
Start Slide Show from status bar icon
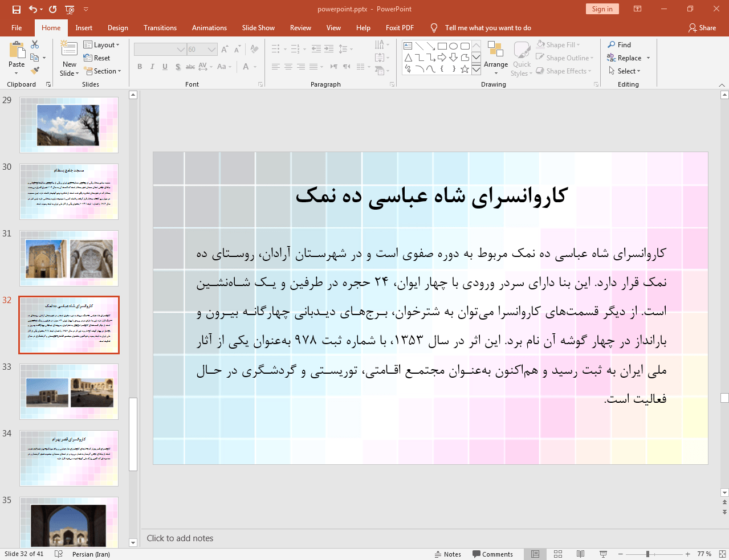point(603,554)
